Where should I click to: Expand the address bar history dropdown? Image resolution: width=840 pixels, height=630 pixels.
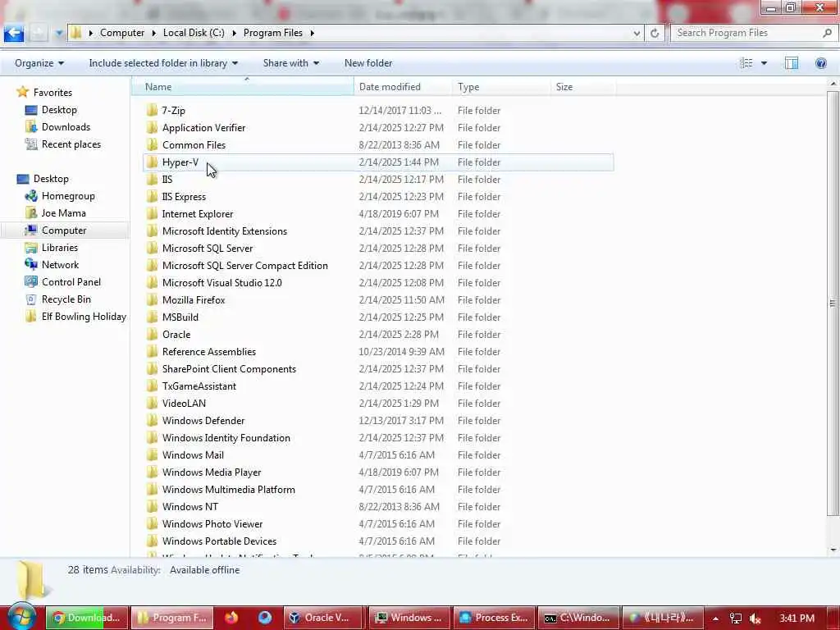tap(637, 33)
